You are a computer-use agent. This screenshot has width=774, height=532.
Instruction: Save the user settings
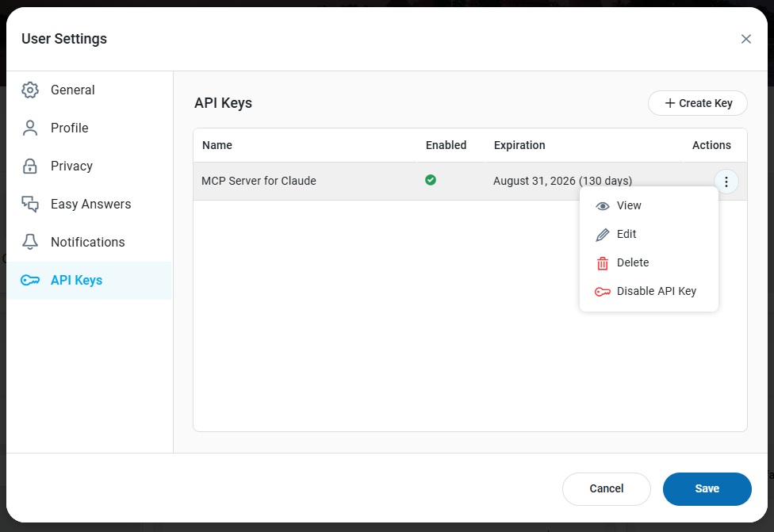[x=707, y=488]
